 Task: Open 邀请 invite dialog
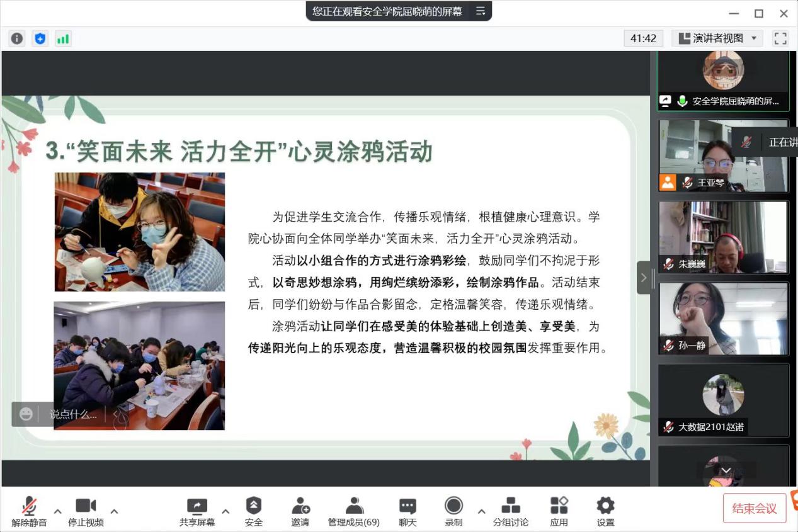(300, 512)
